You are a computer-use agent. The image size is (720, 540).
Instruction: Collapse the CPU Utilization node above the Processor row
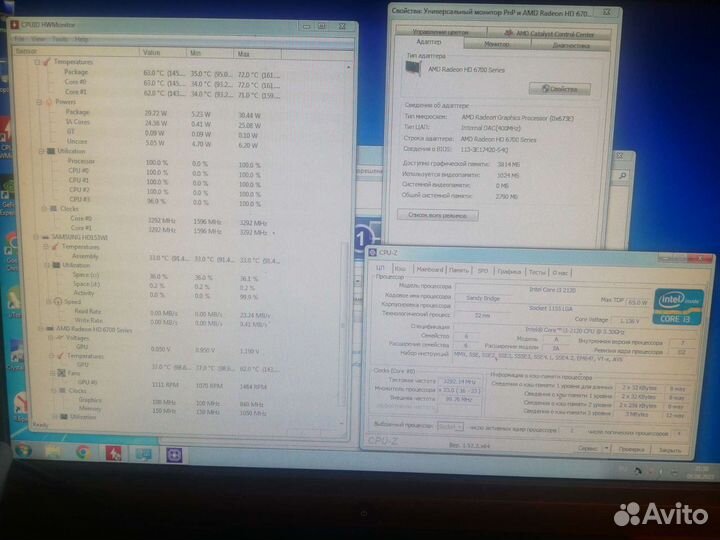click(x=41, y=151)
